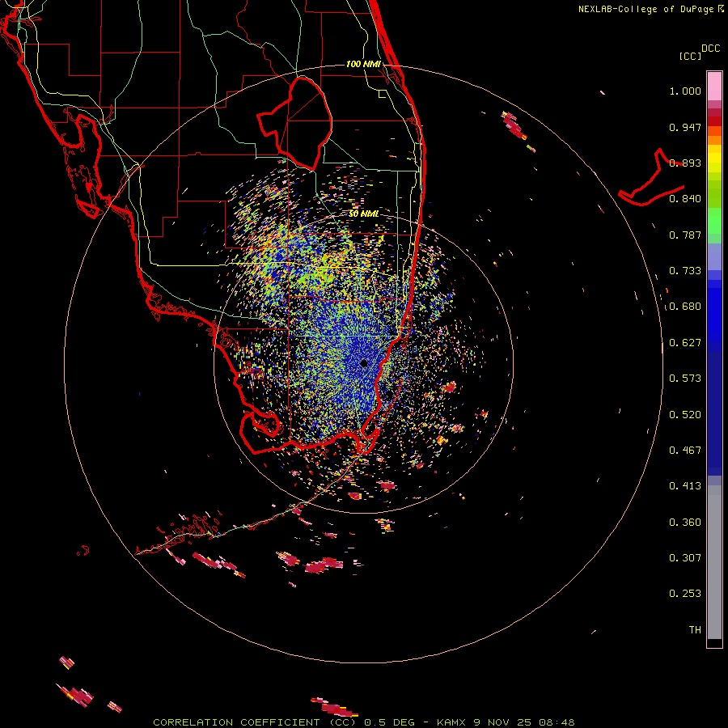Select the 0.360 color scale value

coord(685,523)
